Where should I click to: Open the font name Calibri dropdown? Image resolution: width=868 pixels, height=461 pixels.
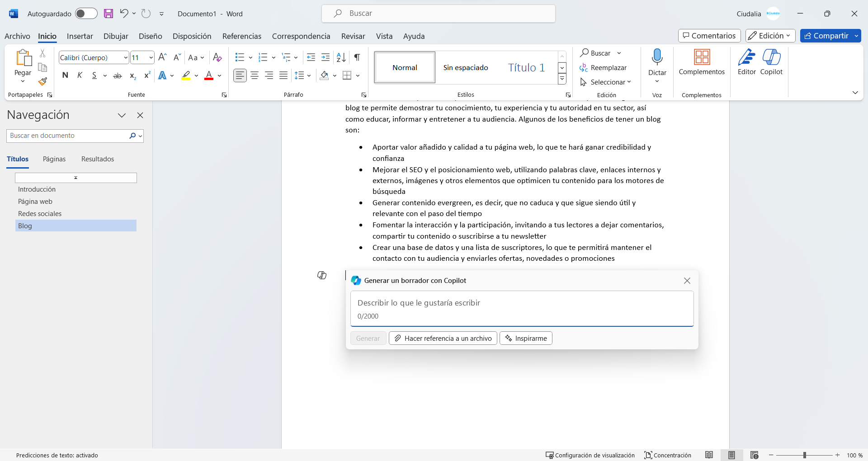[x=126, y=58]
